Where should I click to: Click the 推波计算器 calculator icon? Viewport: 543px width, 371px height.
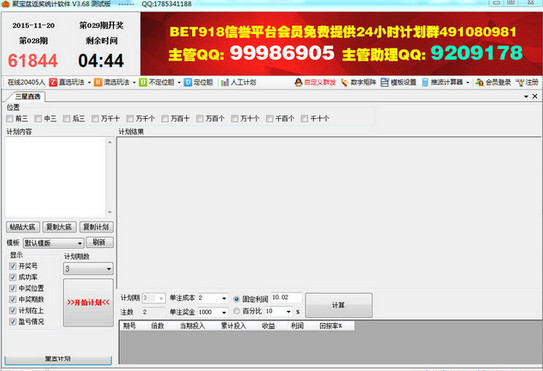pyautogui.click(x=425, y=82)
